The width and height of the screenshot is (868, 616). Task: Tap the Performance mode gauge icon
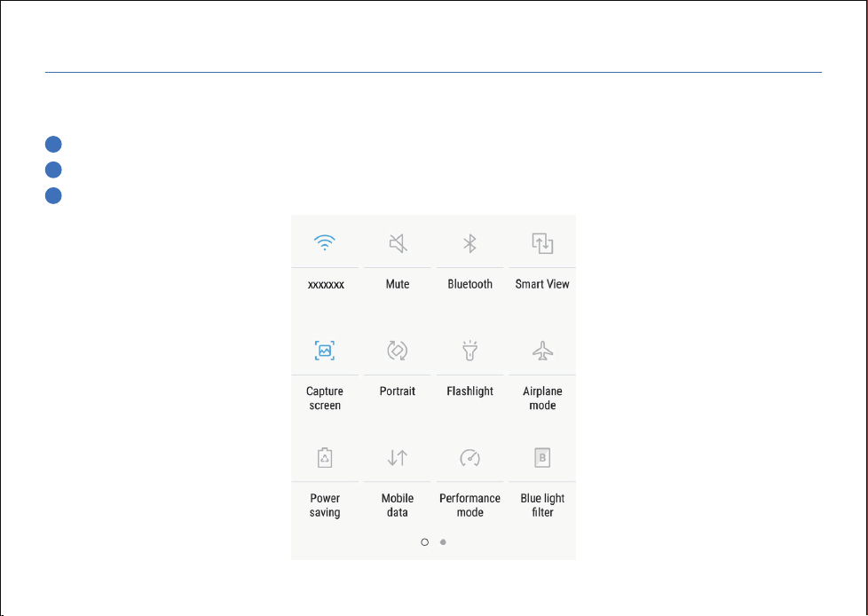(470, 458)
